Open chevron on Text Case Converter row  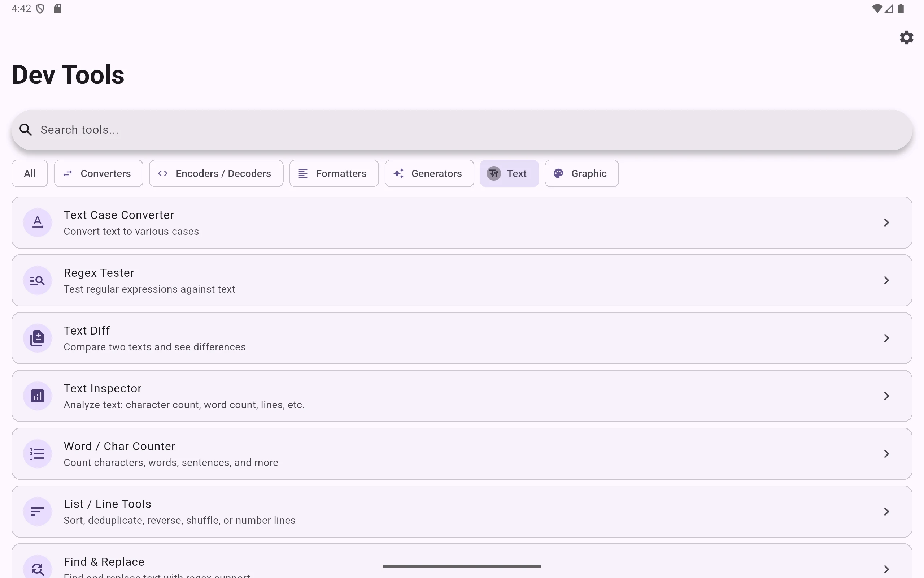[x=886, y=223]
